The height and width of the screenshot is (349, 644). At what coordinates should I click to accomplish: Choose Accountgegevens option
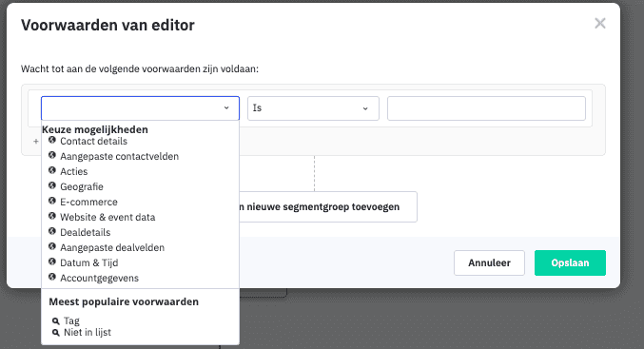click(x=99, y=278)
